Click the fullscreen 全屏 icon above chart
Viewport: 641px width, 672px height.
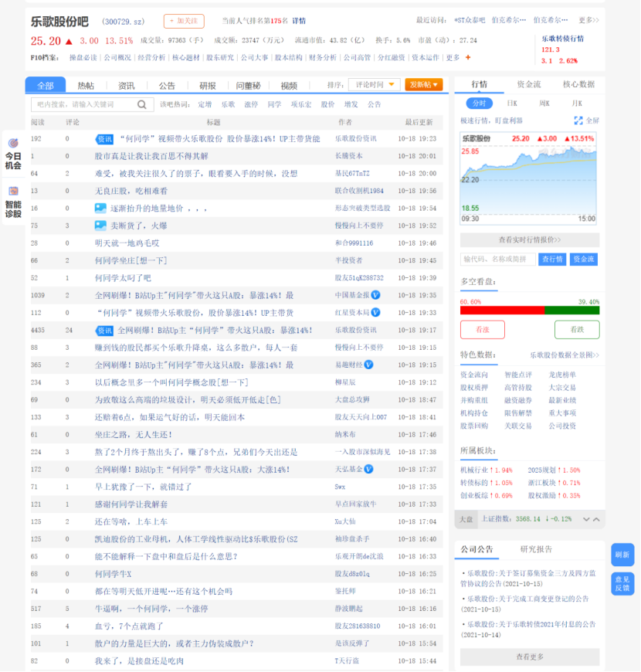(578, 120)
